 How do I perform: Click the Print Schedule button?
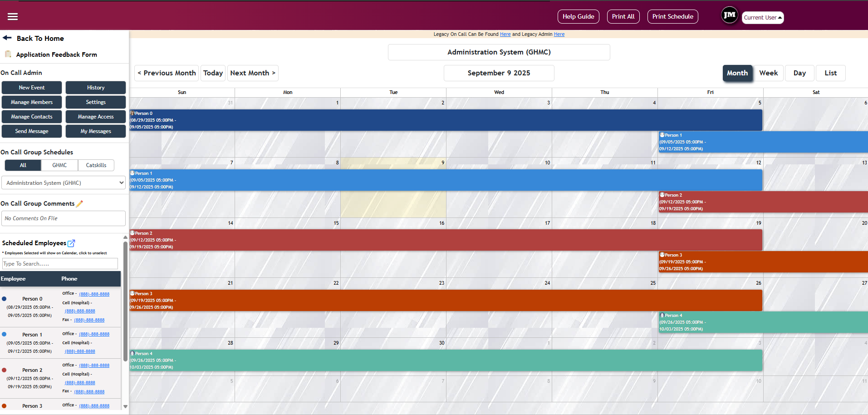[672, 16]
